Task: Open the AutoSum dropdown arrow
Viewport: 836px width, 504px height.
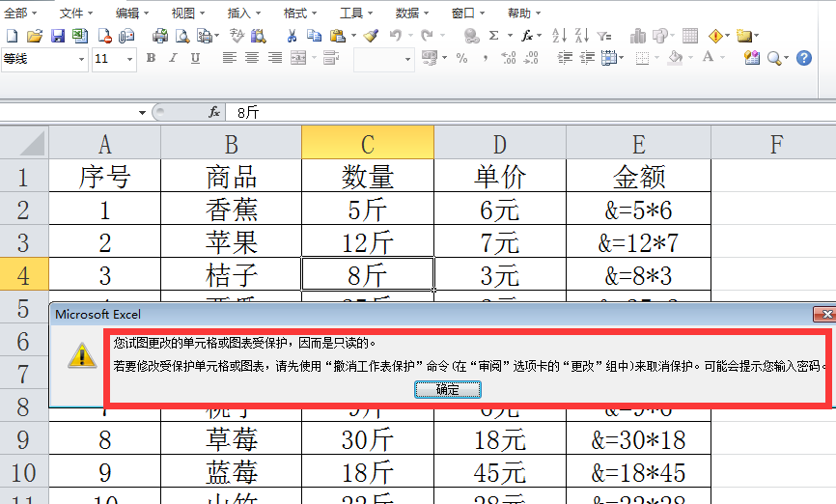Action: click(x=510, y=36)
